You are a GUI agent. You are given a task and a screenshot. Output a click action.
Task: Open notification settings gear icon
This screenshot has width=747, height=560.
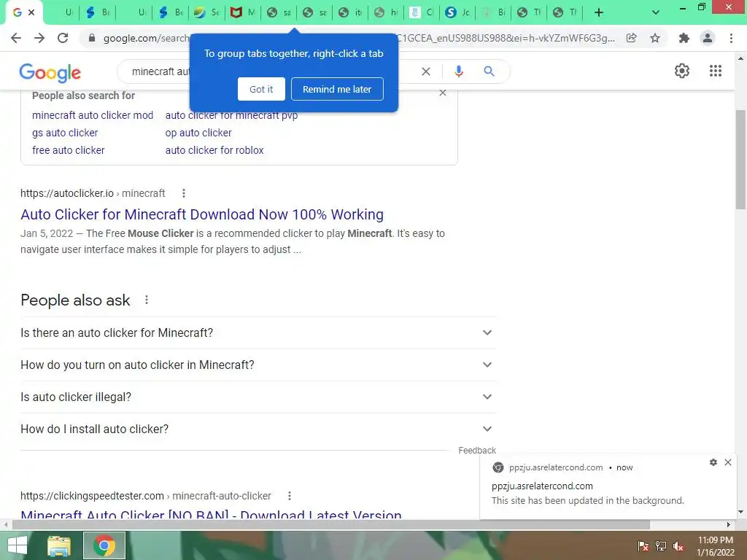(713, 462)
